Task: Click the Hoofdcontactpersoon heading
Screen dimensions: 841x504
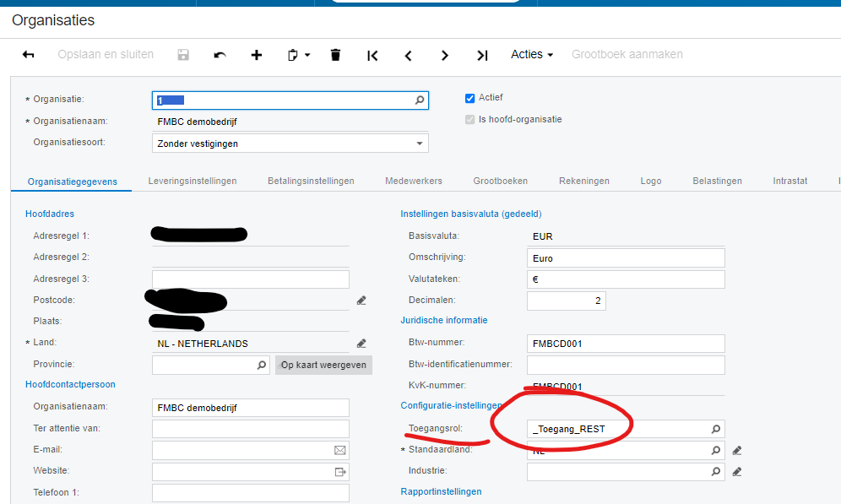Action: pyautogui.click(x=70, y=384)
